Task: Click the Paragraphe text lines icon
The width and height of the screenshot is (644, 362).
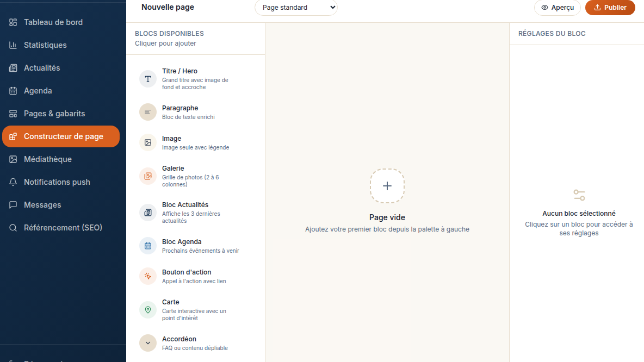Action: (148, 112)
